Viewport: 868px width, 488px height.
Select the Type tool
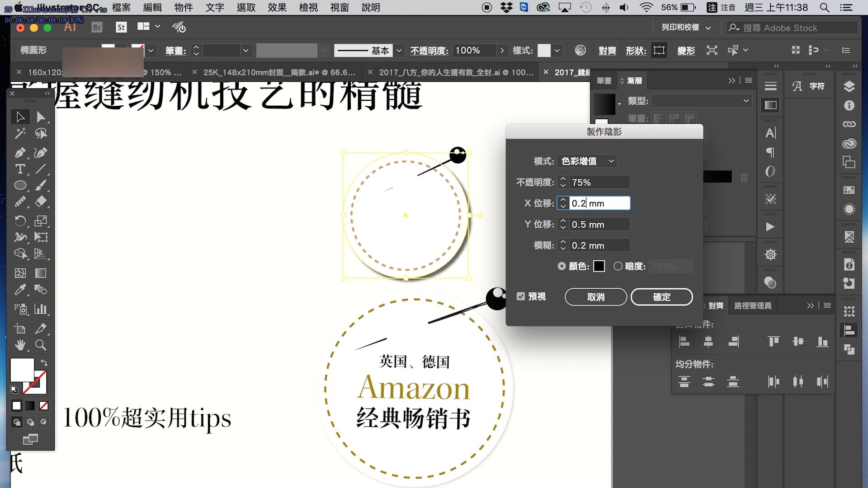point(20,169)
